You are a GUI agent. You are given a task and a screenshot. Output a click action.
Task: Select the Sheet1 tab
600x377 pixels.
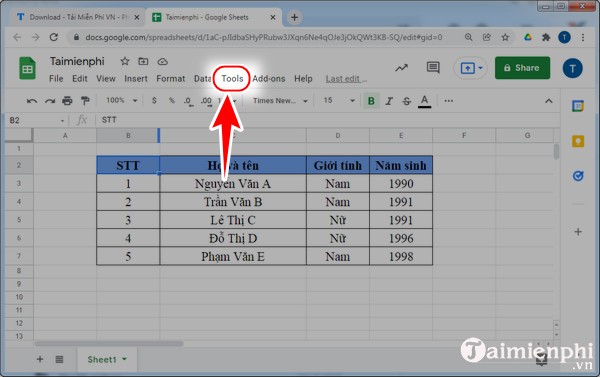tap(107, 359)
